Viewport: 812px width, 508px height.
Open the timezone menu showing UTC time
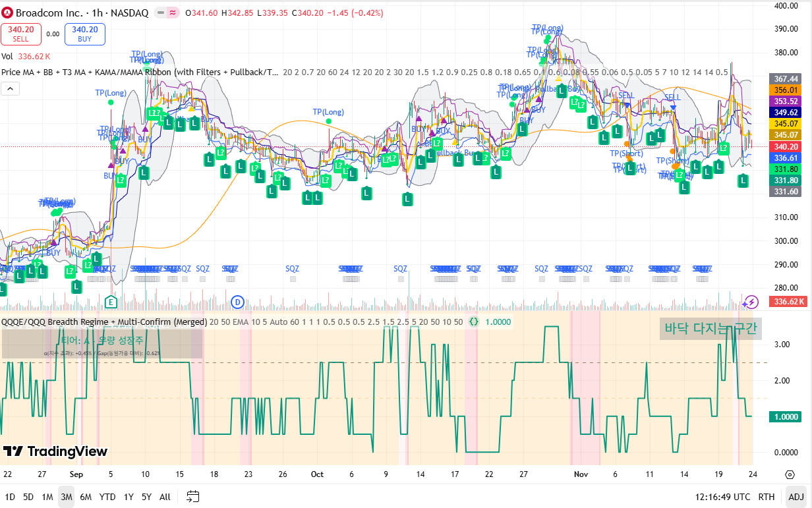(722, 497)
